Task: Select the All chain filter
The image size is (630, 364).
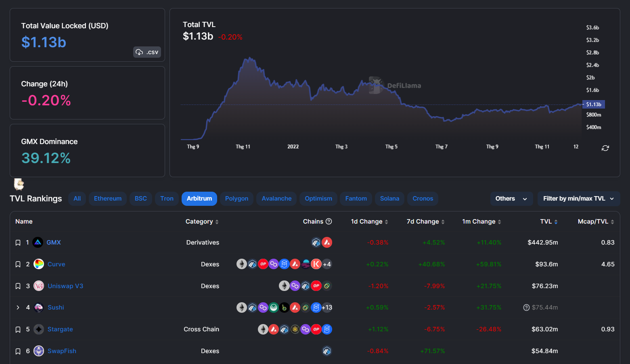Action: coord(77,199)
